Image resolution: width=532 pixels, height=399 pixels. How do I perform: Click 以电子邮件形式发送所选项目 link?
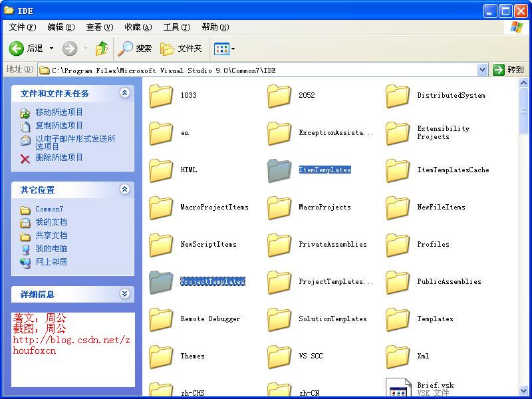coord(75,142)
